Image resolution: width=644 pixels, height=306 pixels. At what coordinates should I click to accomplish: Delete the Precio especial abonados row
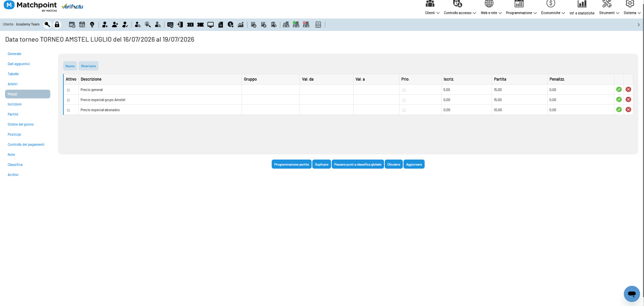click(x=628, y=110)
